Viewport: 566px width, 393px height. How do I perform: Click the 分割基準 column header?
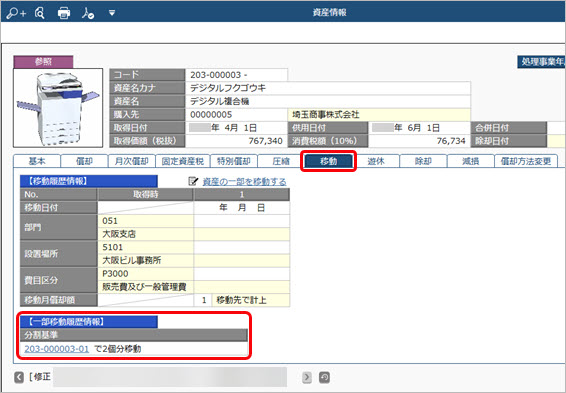(x=134, y=335)
